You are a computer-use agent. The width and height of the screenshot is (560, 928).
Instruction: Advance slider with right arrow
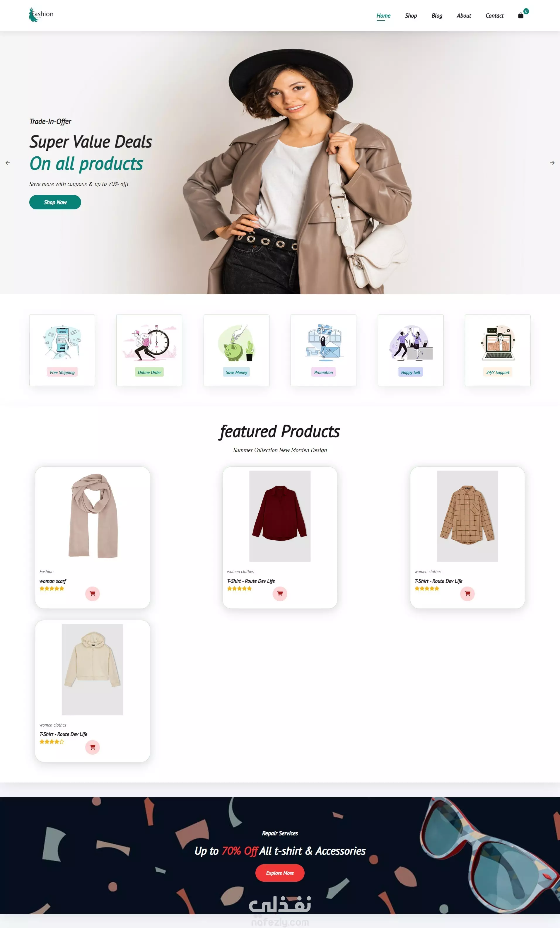(552, 163)
